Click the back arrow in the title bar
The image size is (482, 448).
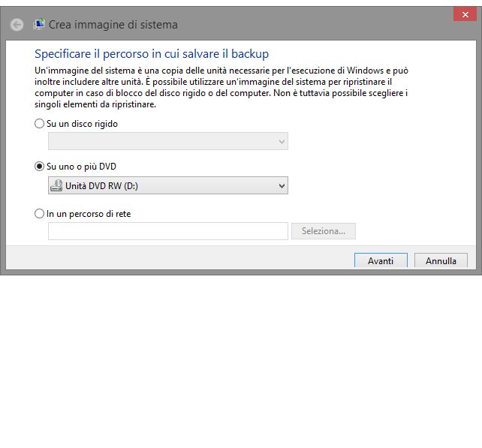click(x=17, y=25)
